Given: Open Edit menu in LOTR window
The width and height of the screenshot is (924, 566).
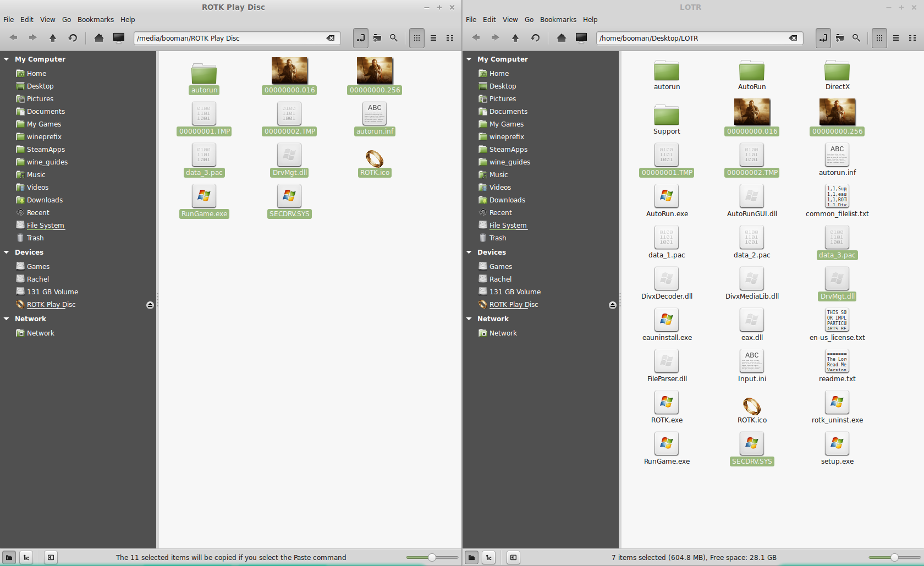Looking at the screenshot, I should (490, 19).
